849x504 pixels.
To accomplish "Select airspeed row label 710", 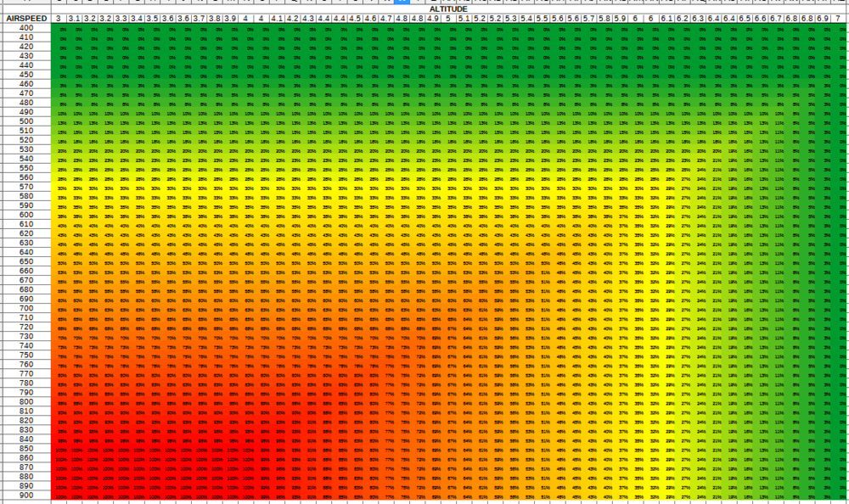I will [x=26, y=318].
